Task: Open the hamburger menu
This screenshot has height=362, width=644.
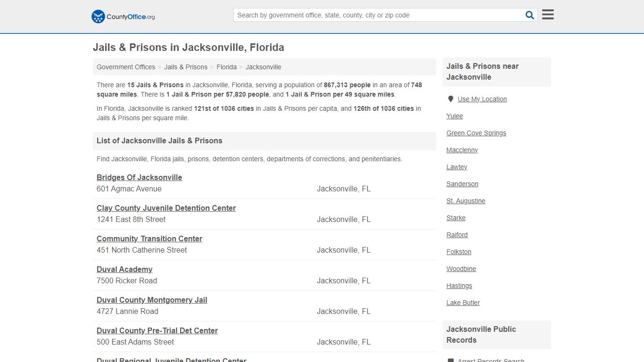Action: pos(548,15)
